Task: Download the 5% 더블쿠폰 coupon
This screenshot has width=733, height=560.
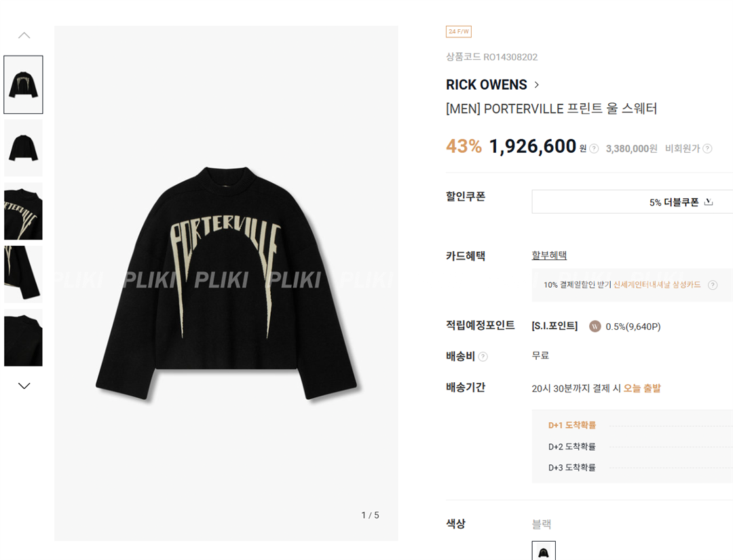Action: point(673,202)
